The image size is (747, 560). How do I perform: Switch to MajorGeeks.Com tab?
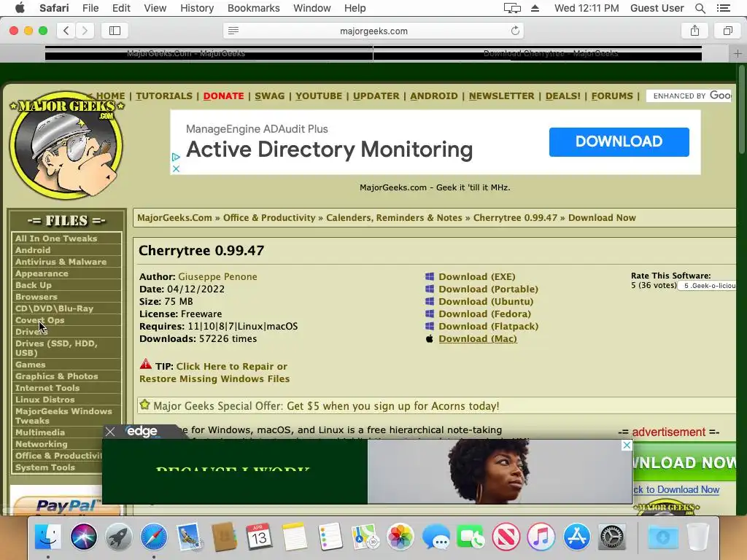point(209,53)
